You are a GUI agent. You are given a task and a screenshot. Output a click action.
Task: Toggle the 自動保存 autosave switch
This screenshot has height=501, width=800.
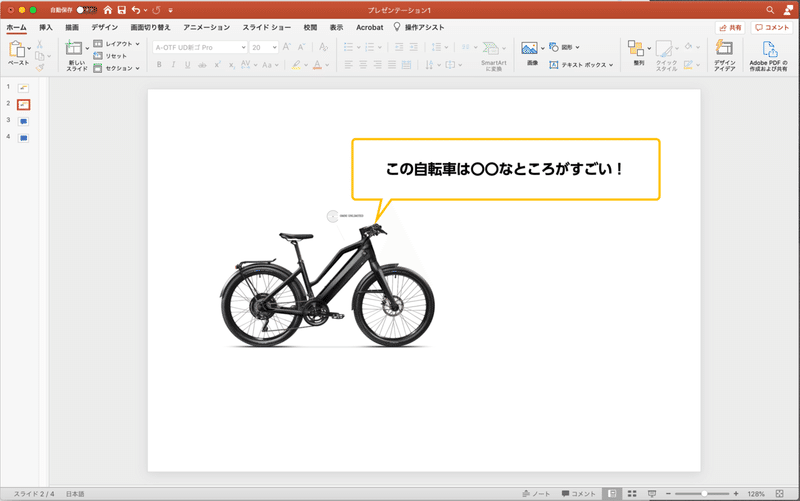click(x=86, y=10)
